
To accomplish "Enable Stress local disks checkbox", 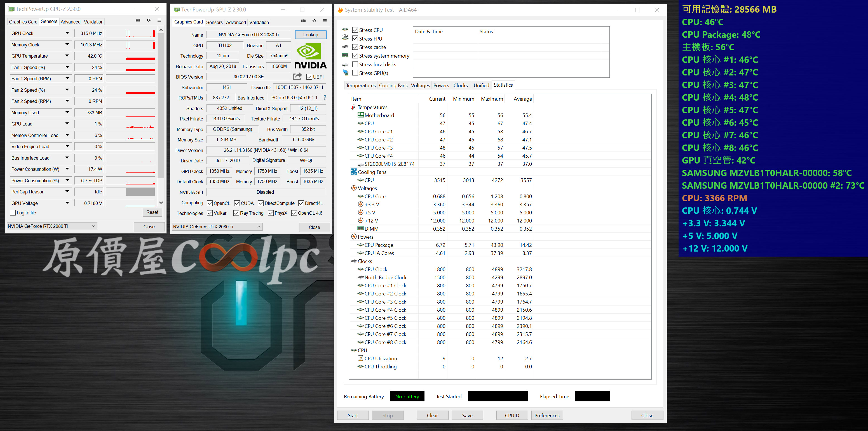I will pos(355,64).
